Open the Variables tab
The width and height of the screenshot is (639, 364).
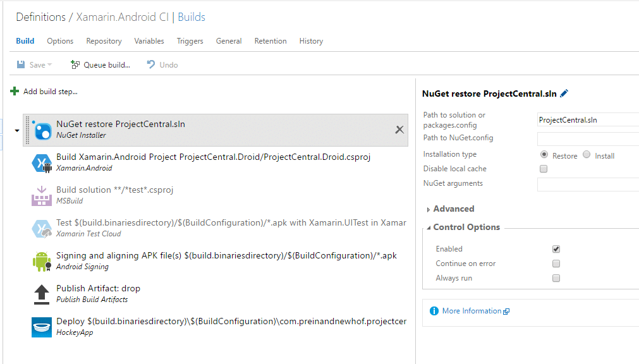[x=149, y=41]
